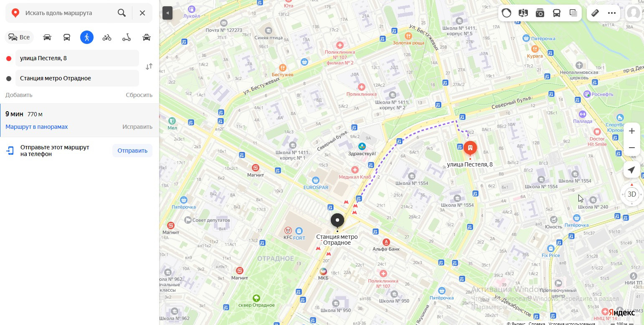Select the car driving route mode
The height and width of the screenshot is (325, 644).
click(47, 37)
